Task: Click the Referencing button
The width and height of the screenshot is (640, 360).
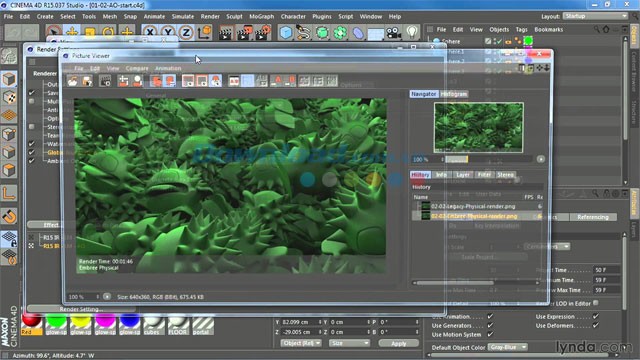Action: (593, 217)
